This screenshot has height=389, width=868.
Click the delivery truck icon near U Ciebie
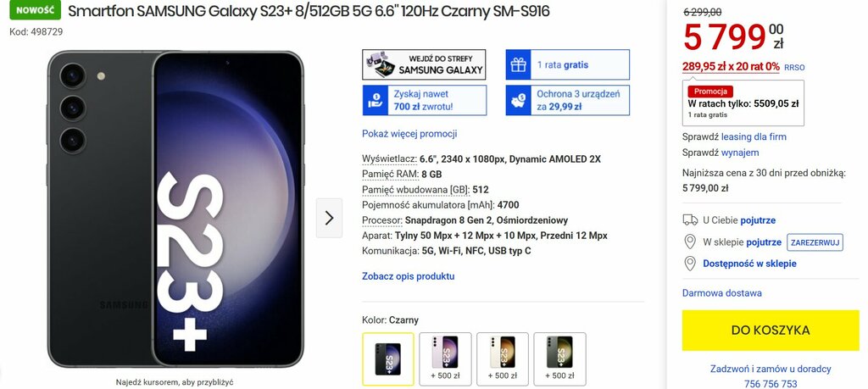coord(690,220)
